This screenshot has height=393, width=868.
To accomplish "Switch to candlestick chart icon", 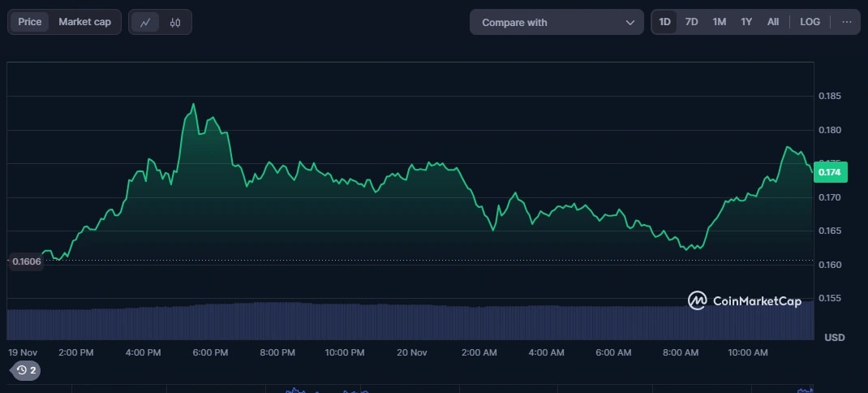I will (175, 22).
